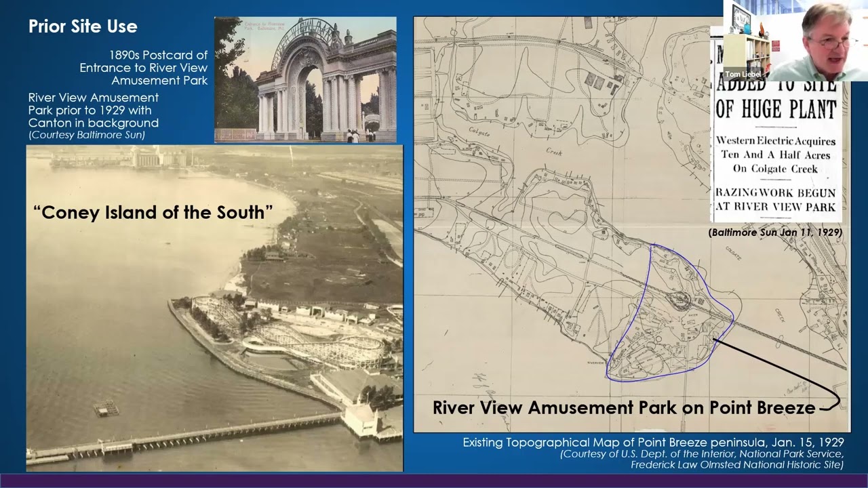Click 'Frederick Law Olmsted National Historic Site' credit
Image resolution: width=868 pixels, height=488 pixels.
point(737,464)
